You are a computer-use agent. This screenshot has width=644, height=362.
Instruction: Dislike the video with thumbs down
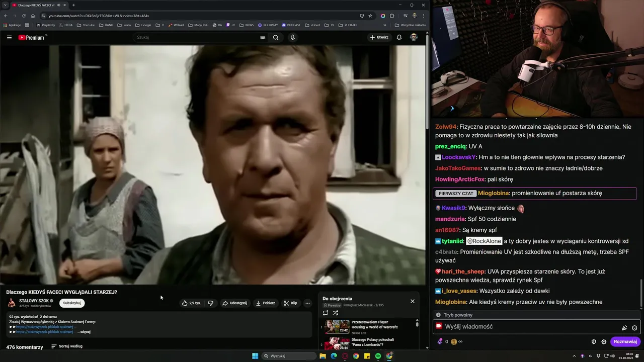pyautogui.click(x=211, y=303)
